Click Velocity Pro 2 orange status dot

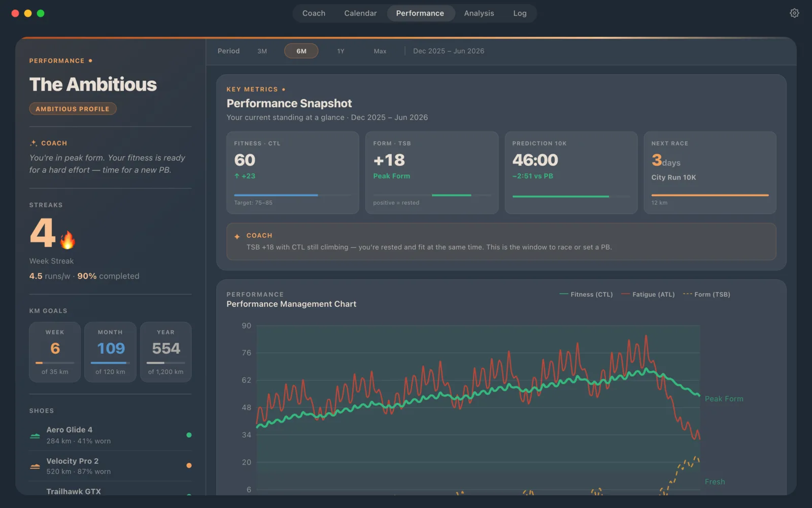tap(189, 465)
